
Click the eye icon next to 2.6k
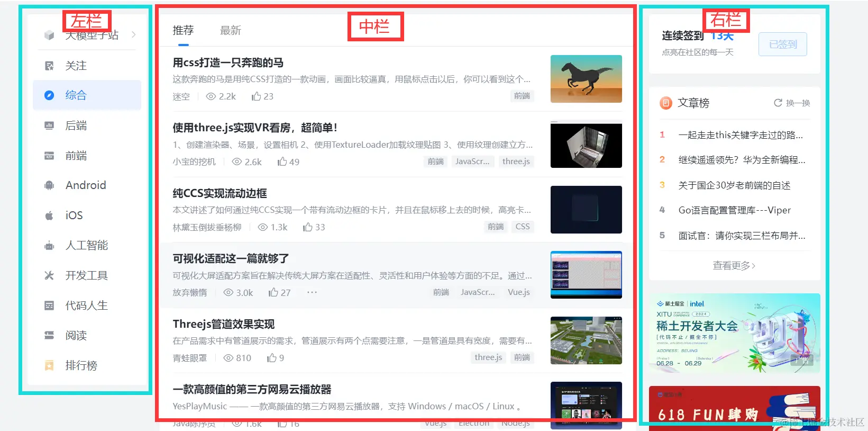(x=237, y=161)
